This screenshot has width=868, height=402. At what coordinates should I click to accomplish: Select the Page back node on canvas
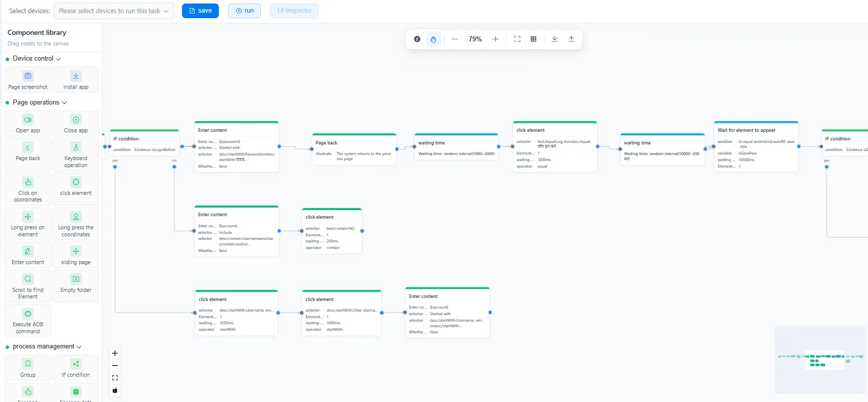click(x=354, y=149)
